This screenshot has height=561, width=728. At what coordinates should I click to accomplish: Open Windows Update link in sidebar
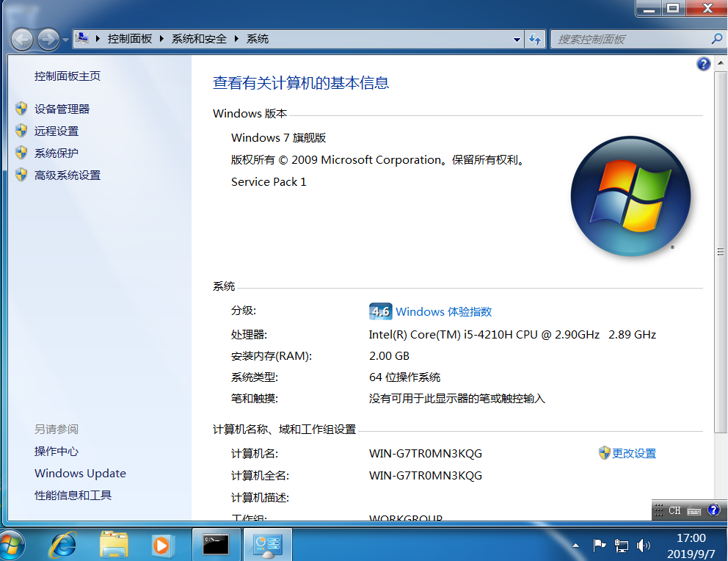[x=80, y=473]
